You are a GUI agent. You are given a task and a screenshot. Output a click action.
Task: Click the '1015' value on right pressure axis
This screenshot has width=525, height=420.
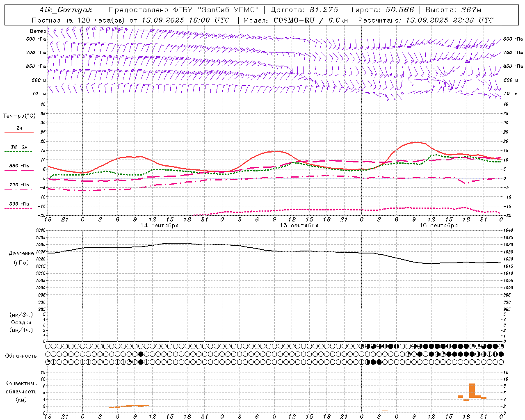508,266
